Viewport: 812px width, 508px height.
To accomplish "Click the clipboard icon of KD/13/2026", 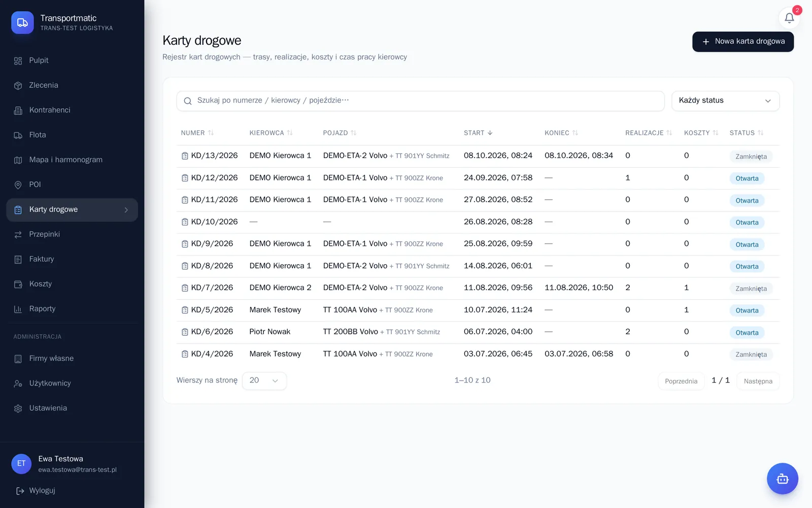I will tap(185, 156).
